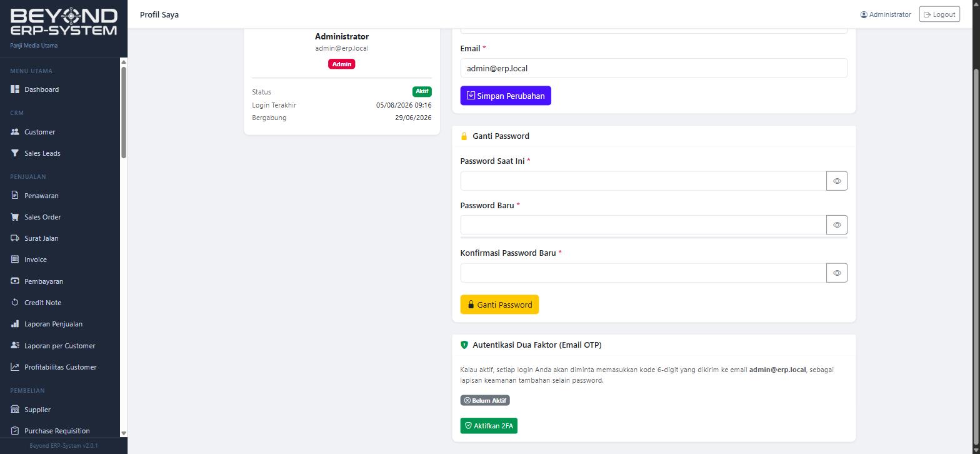Click the green Aktif status badge
The image size is (980, 454).
(x=422, y=91)
